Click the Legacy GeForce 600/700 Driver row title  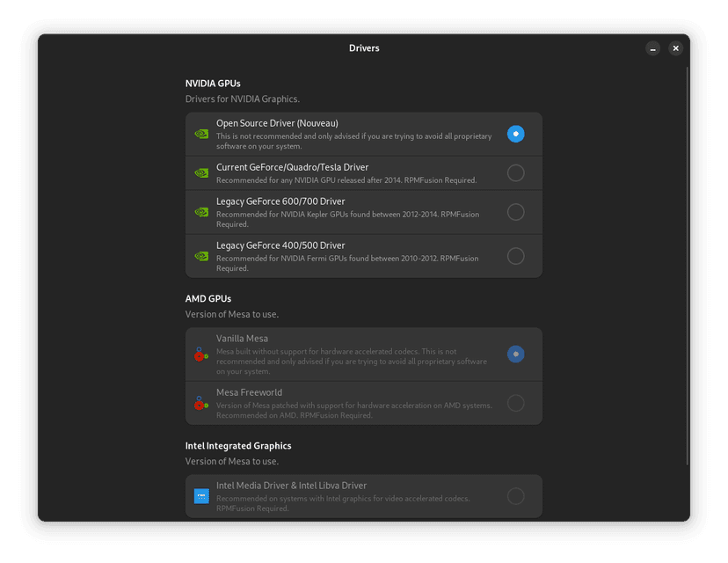(x=280, y=201)
